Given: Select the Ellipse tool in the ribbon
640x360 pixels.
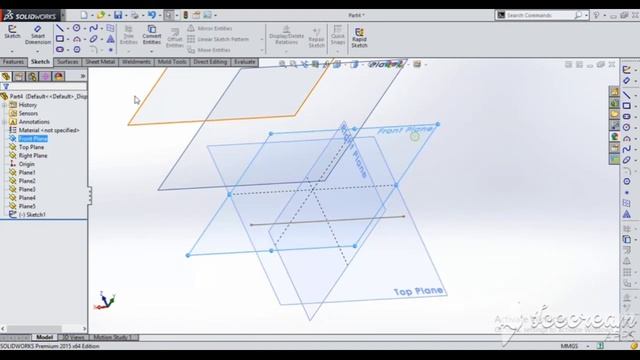Looking at the screenshot, I should 93,39.
